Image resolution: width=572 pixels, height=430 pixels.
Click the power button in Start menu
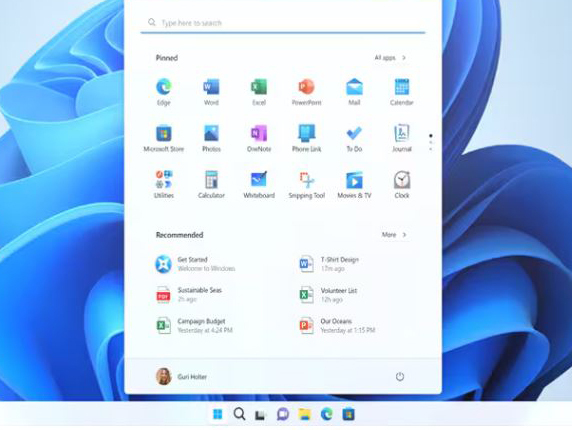(x=400, y=376)
